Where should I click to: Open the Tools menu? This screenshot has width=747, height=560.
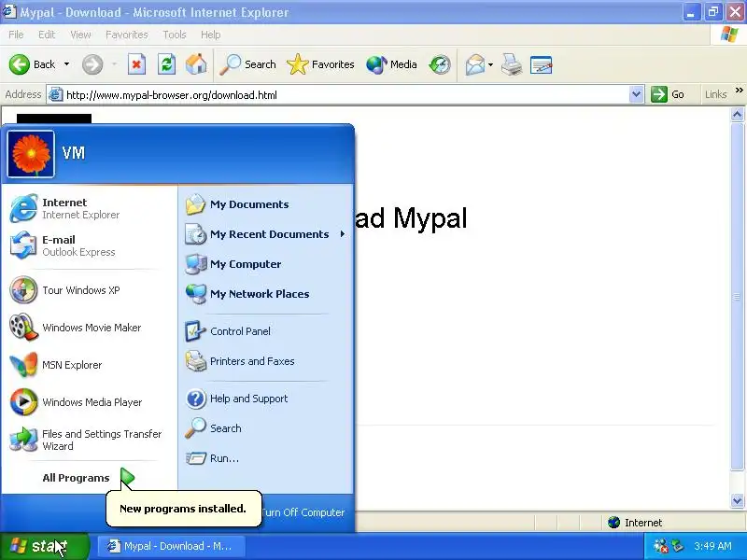coord(175,35)
